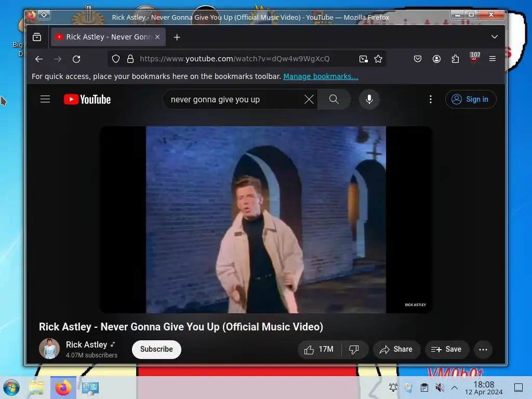The image size is (532, 399).
Task: Go back one page in Firefox
Action: click(x=38, y=59)
